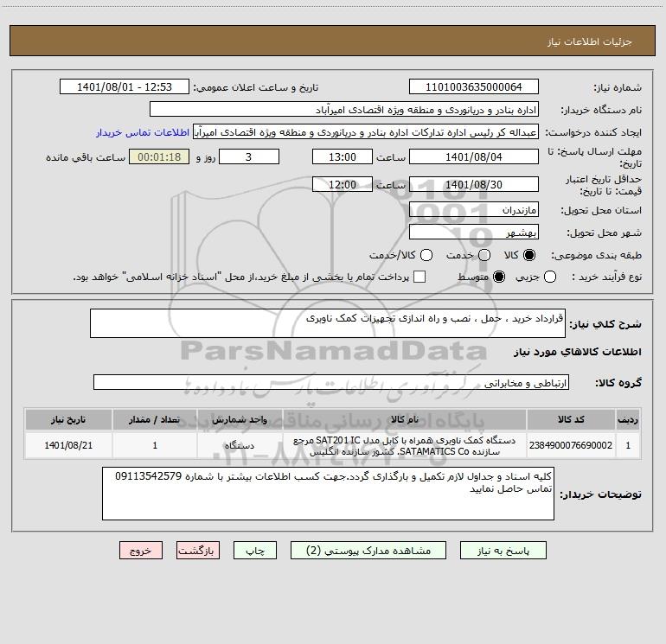
Task: Click product code 2384900076690002 cell
Action: [571, 445]
